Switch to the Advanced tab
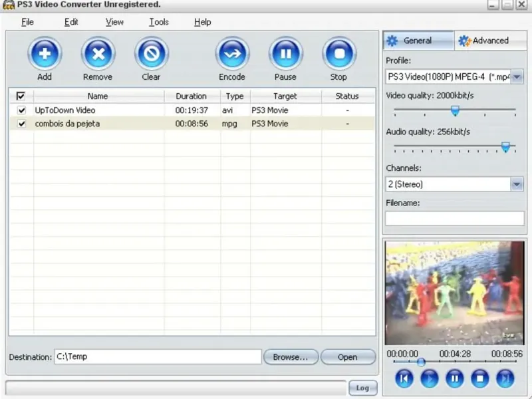 click(490, 41)
